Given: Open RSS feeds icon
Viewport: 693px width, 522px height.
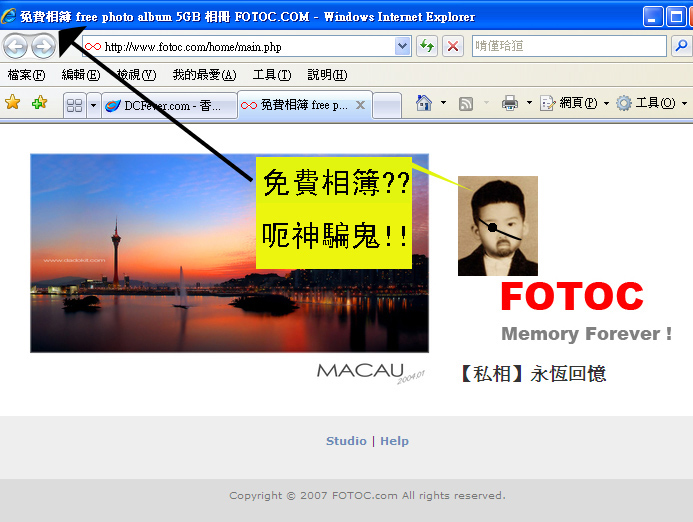Looking at the screenshot, I should [x=466, y=104].
